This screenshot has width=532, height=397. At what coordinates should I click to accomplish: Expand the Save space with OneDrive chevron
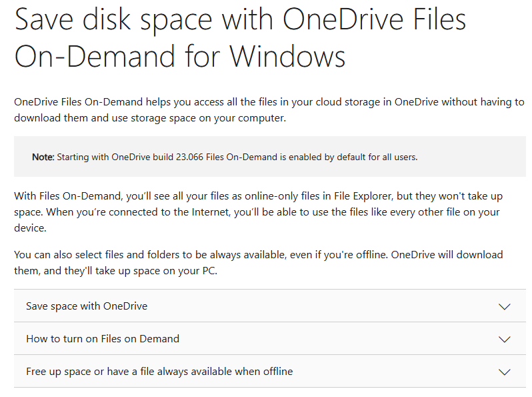[504, 306]
